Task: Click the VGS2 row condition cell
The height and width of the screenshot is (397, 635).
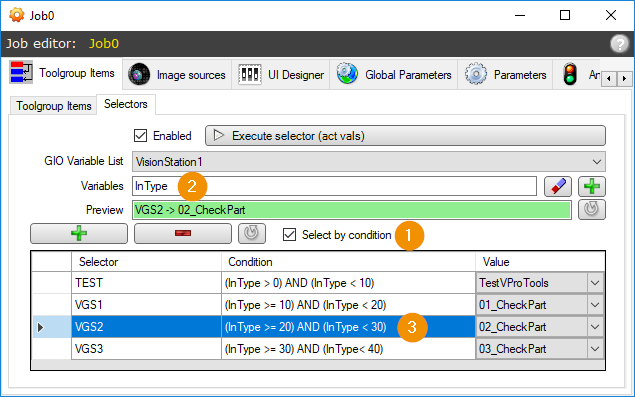Action: pyautogui.click(x=348, y=327)
